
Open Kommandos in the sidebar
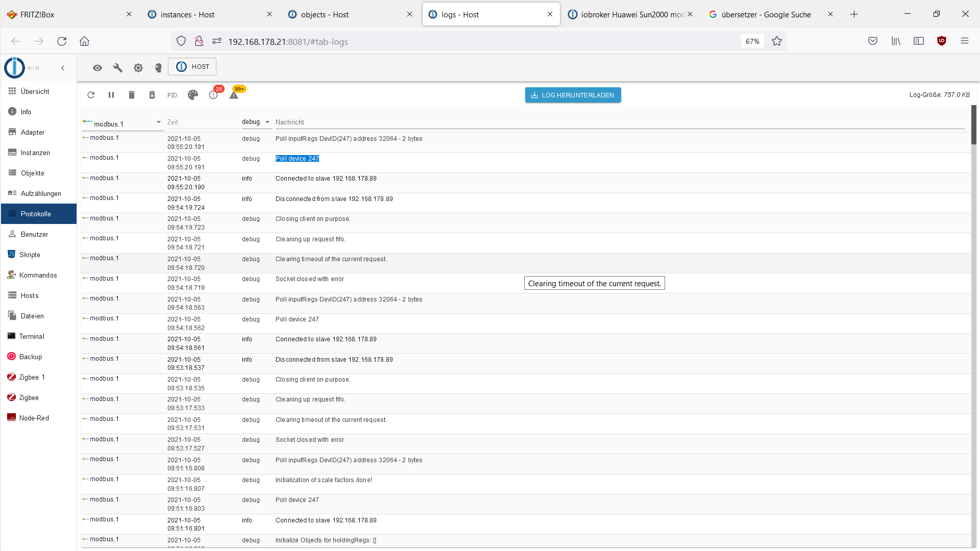tap(39, 275)
